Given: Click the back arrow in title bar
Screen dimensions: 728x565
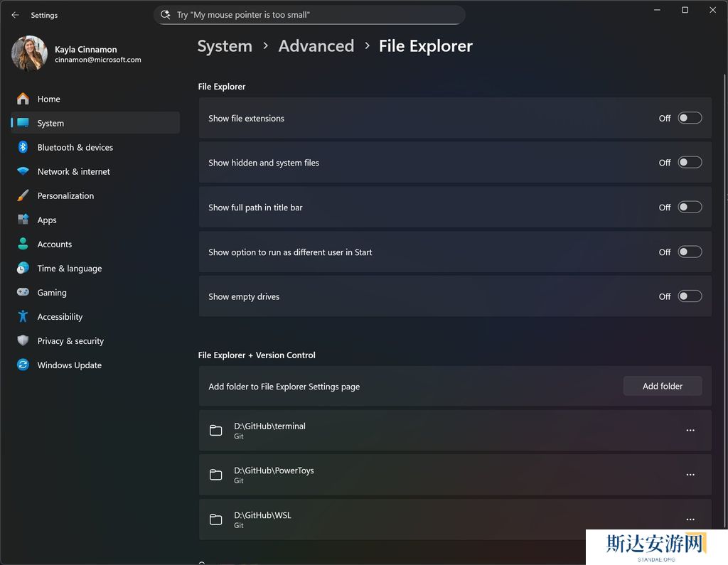Looking at the screenshot, I should 15,15.
